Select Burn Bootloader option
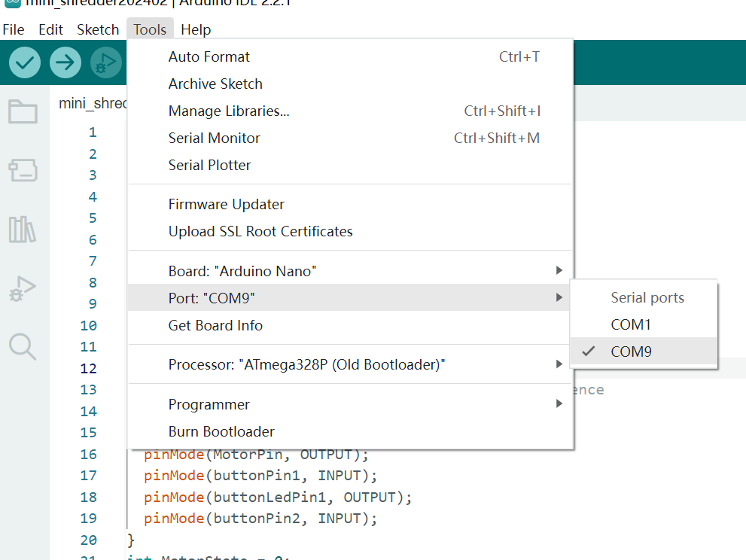 [x=221, y=431]
